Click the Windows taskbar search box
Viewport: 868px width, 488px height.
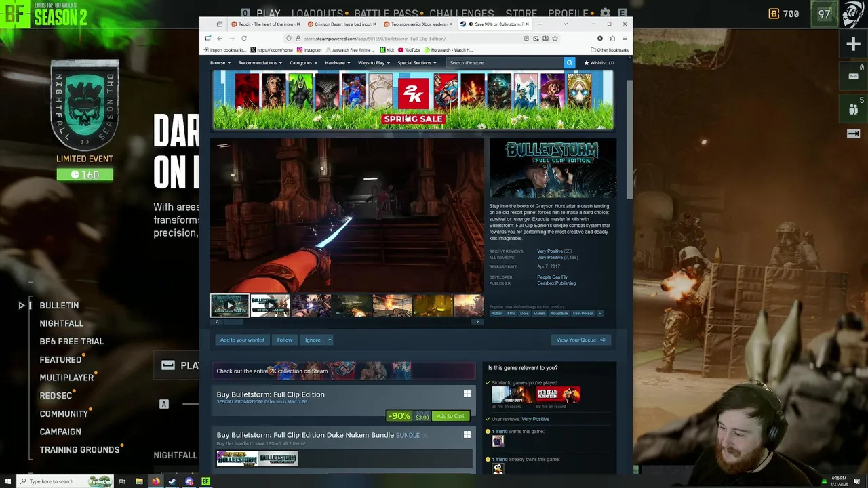[x=64, y=481]
